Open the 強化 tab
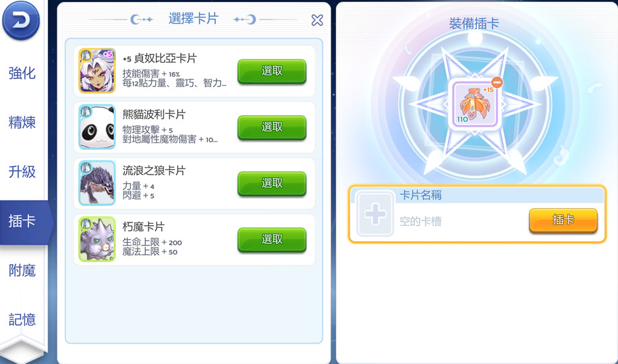This screenshot has height=364, width=618. pyautogui.click(x=22, y=73)
